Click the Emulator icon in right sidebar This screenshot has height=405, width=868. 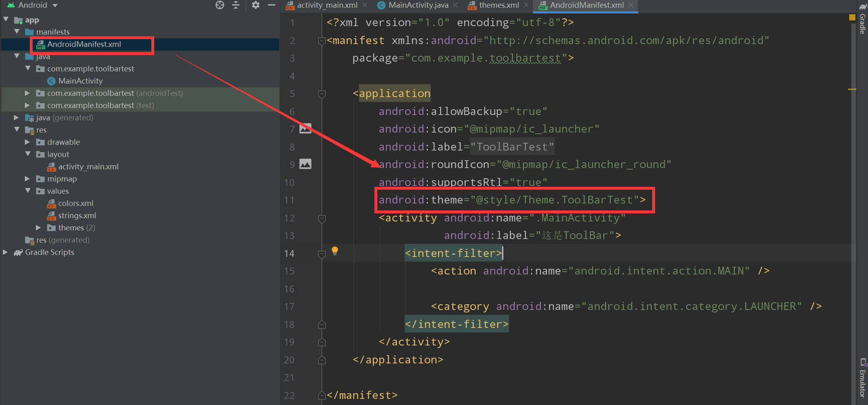[x=862, y=362]
